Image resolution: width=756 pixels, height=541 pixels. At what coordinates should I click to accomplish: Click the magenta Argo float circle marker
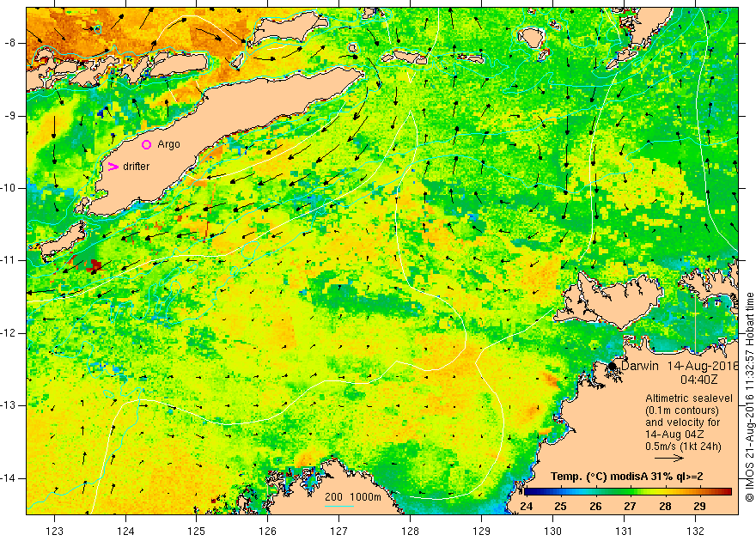(x=147, y=144)
